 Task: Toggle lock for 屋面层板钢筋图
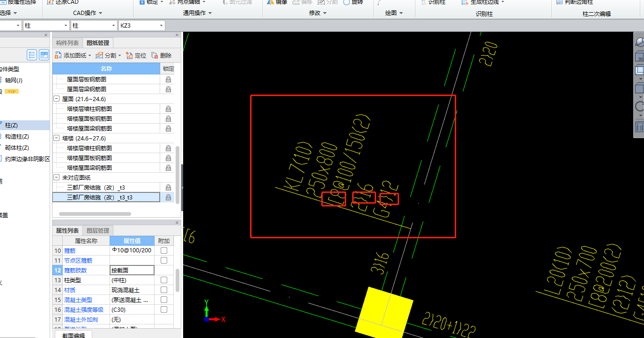pyautogui.click(x=168, y=80)
